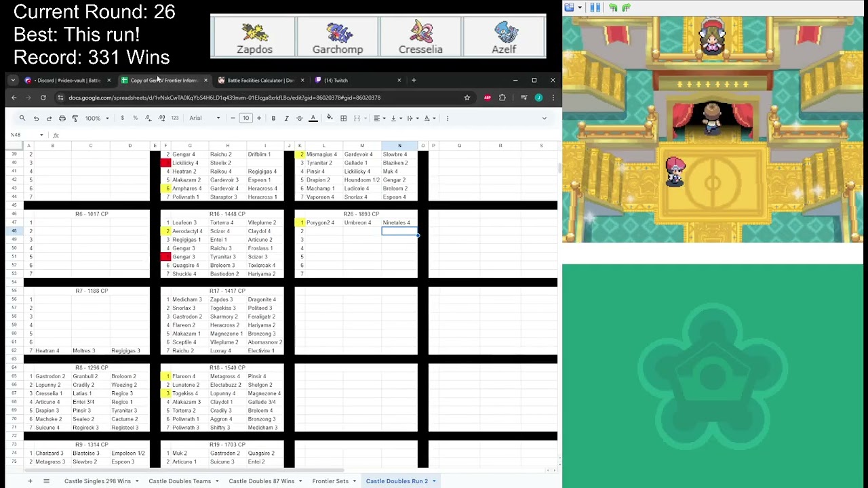Open horizontal align dropdown

point(378,118)
